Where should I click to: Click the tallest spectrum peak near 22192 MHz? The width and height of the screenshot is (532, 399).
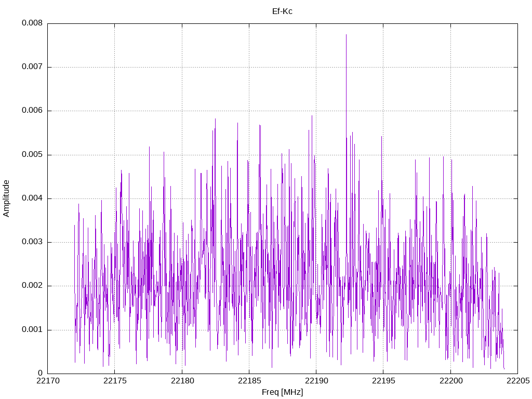tap(346, 35)
